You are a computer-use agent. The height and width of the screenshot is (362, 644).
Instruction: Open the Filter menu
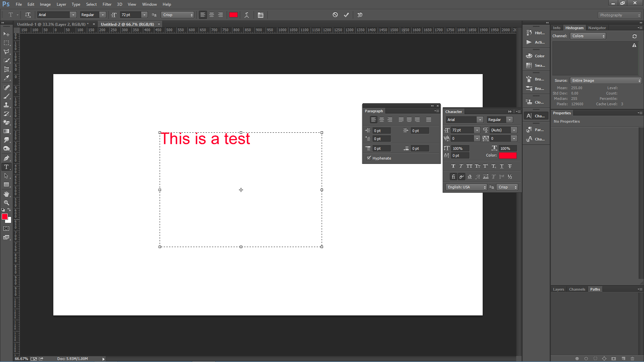coord(107,4)
